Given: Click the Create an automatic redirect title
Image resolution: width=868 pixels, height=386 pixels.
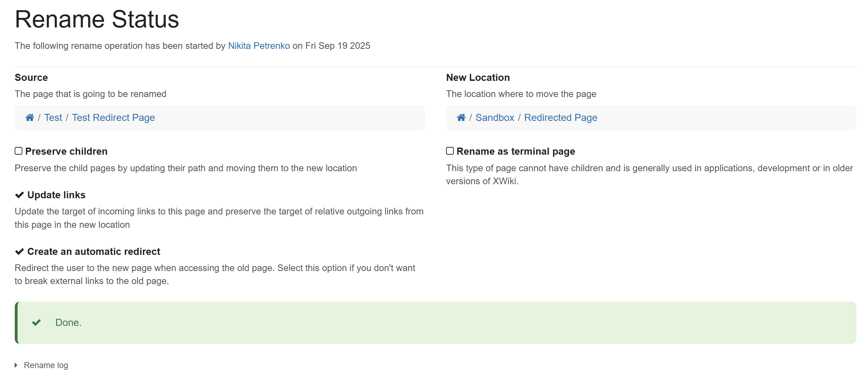Looking at the screenshot, I should [94, 251].
